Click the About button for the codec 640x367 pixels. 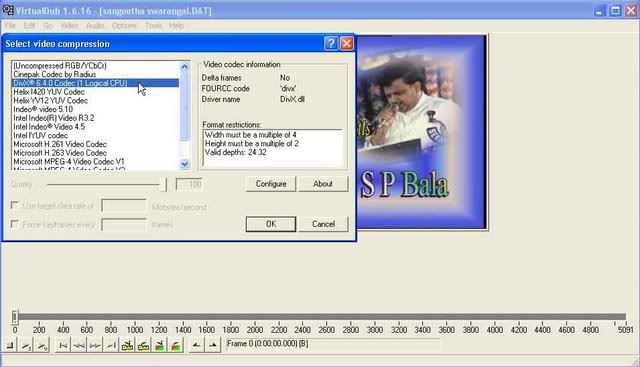(x=323, y=184)
